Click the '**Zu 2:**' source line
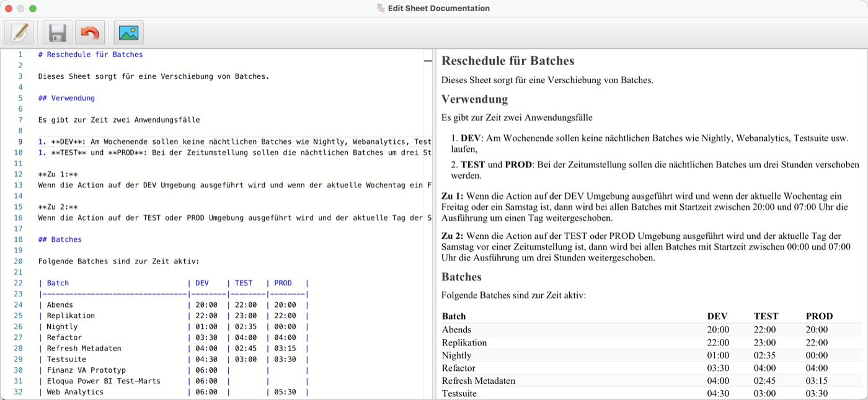Viewport: 868px width, 400px height. [58, 207]
